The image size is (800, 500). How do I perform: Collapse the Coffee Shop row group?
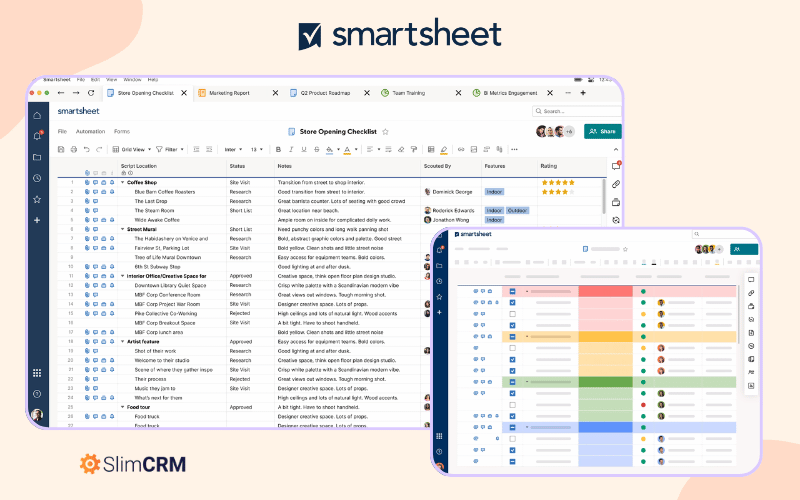point(122,182)
